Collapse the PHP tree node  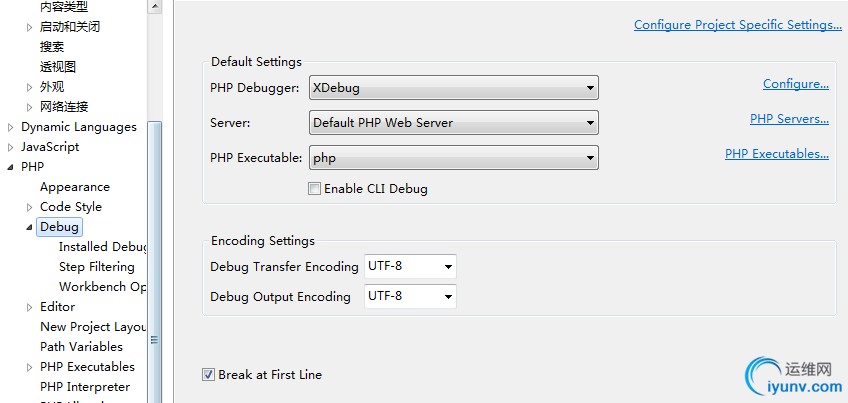(11, 167)
